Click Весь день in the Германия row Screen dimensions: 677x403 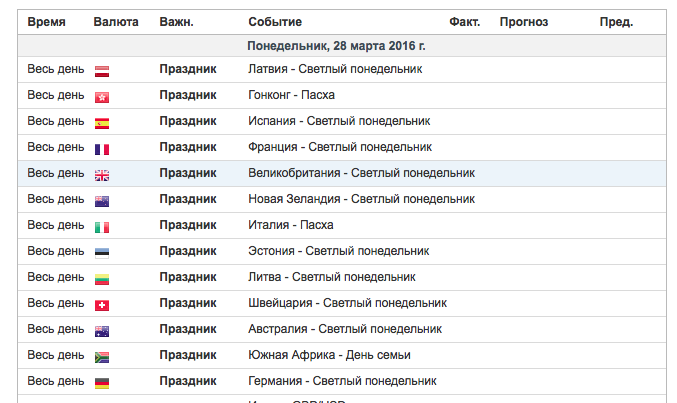click(x=56, y=381)
